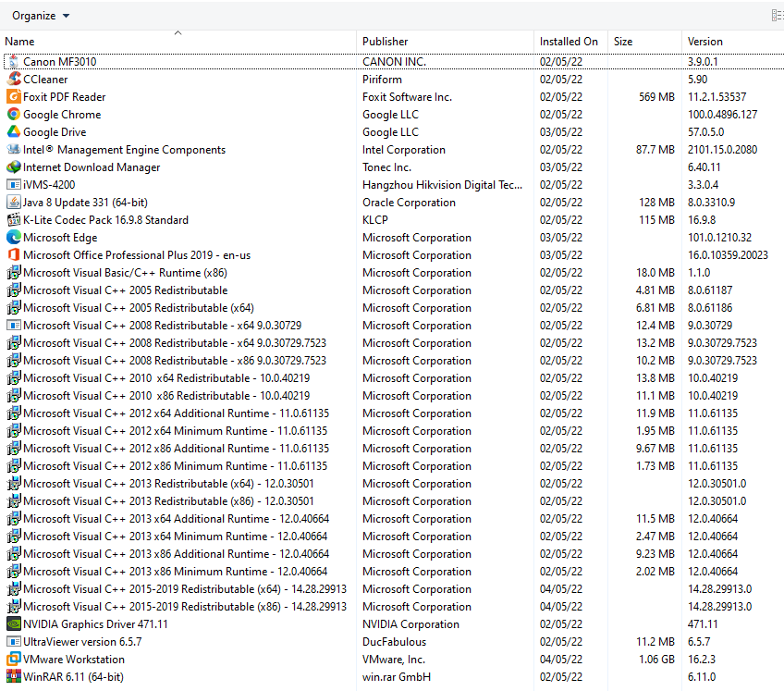Select the Canon MF3010 entry
The image size is (784, 691).
point(60,62)
